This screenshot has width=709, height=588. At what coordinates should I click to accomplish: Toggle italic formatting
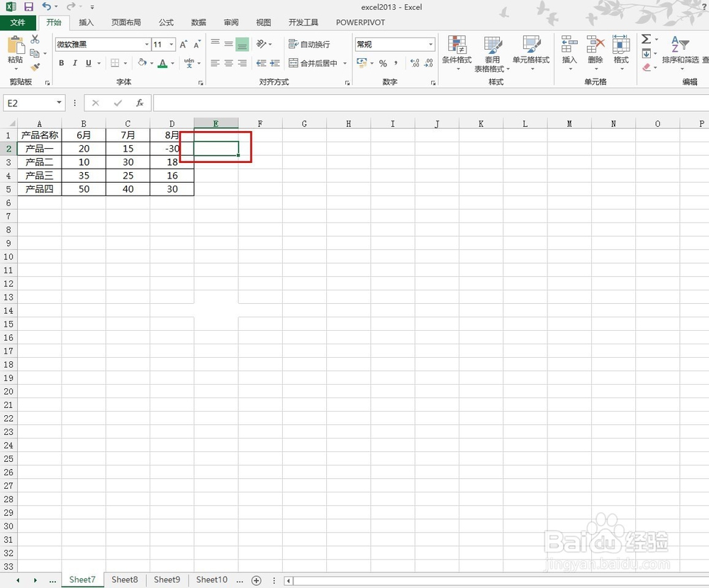74,63
